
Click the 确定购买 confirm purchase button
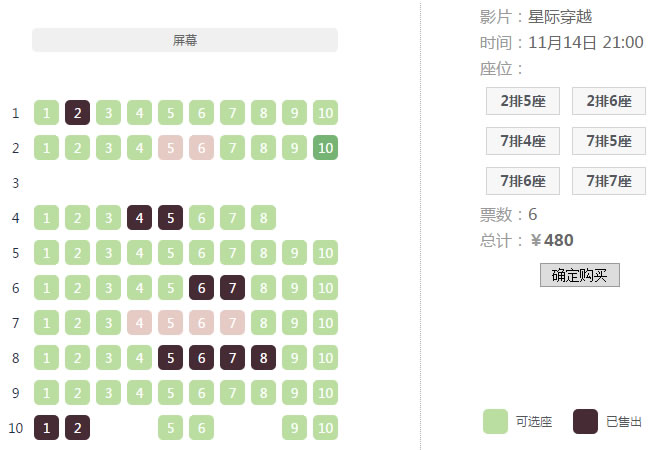click(580, 275)
